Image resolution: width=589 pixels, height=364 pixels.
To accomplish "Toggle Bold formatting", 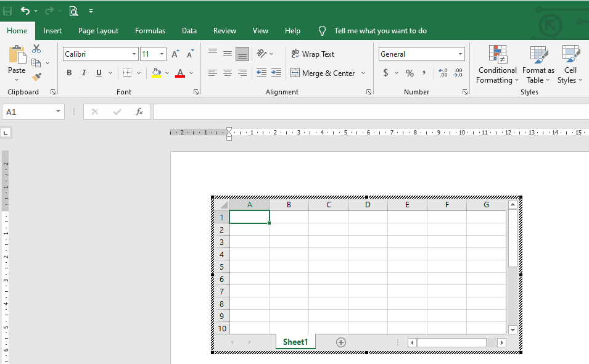I will pos(69,73).
